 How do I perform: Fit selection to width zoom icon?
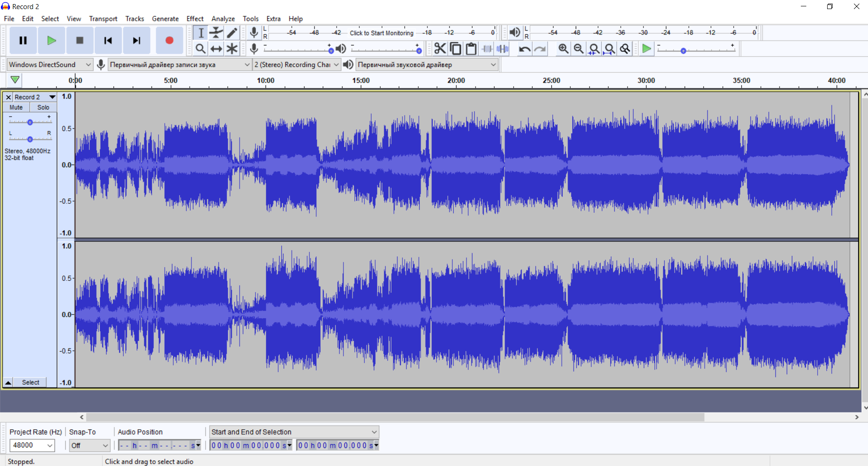click(x=594, y=49)
